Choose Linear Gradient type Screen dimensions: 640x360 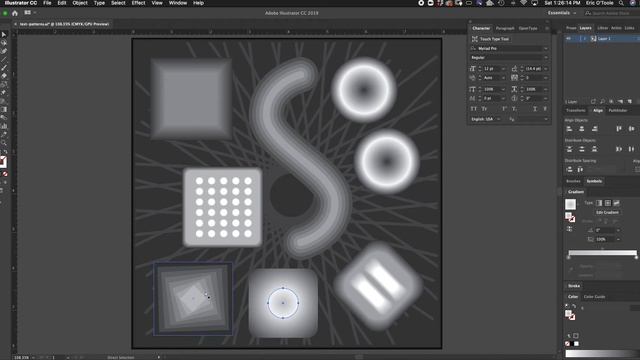pos(599,203)
